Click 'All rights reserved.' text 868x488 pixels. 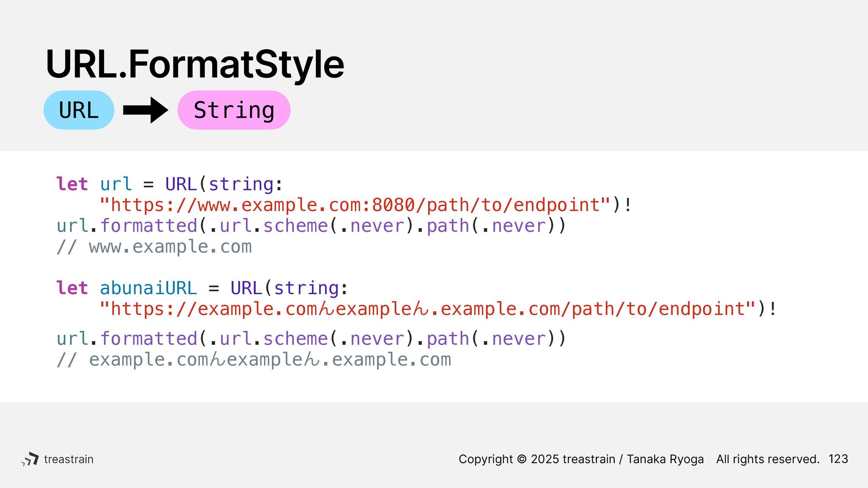pyautogui.click(x=768, y=459)
